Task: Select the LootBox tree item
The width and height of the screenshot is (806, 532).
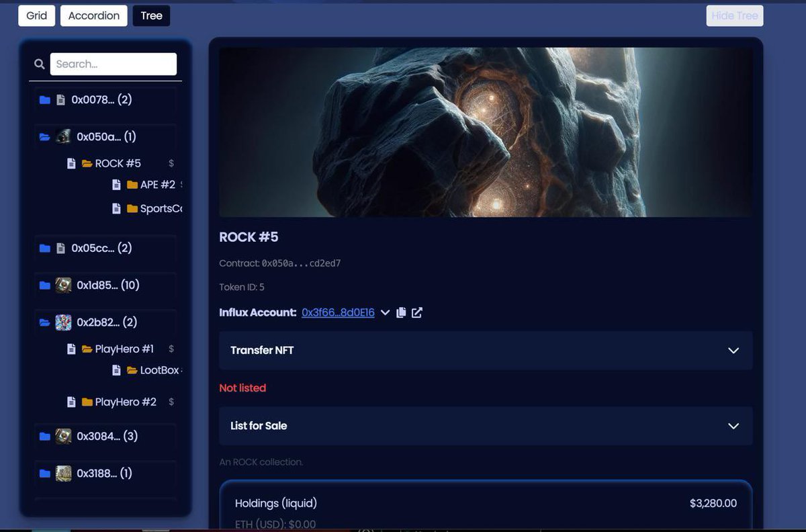Action: coord(160,370)
